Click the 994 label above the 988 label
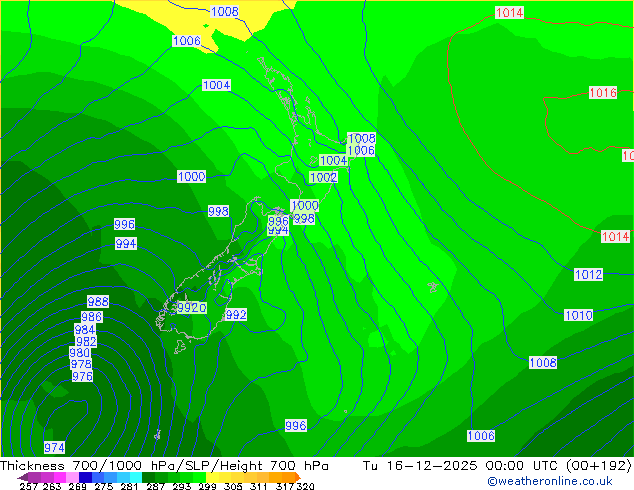Viewport: 634px width, 490px height. pyautogui.click(x=126, y=243)
